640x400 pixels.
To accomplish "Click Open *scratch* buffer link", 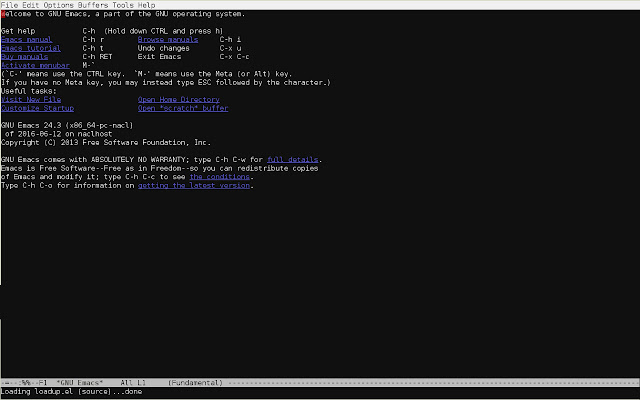I will (x=183, y=108).
